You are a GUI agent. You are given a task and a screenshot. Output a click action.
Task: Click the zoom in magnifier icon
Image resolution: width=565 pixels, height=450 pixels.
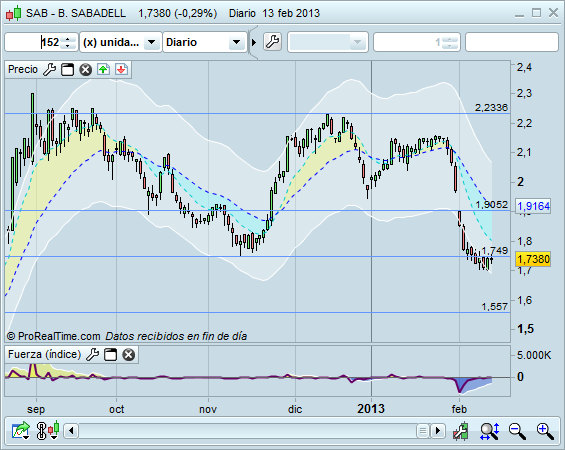pyautogui.click(x=545, y=431)
